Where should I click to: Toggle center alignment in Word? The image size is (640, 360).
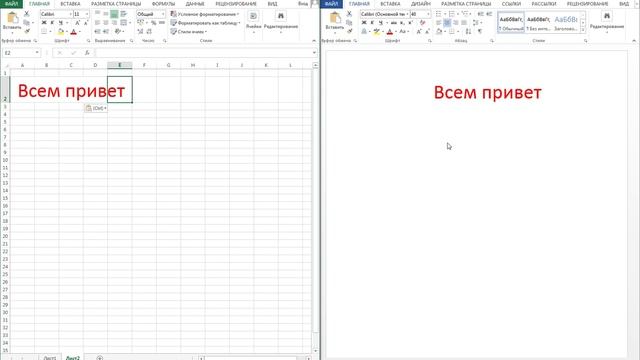click(447, 23)
